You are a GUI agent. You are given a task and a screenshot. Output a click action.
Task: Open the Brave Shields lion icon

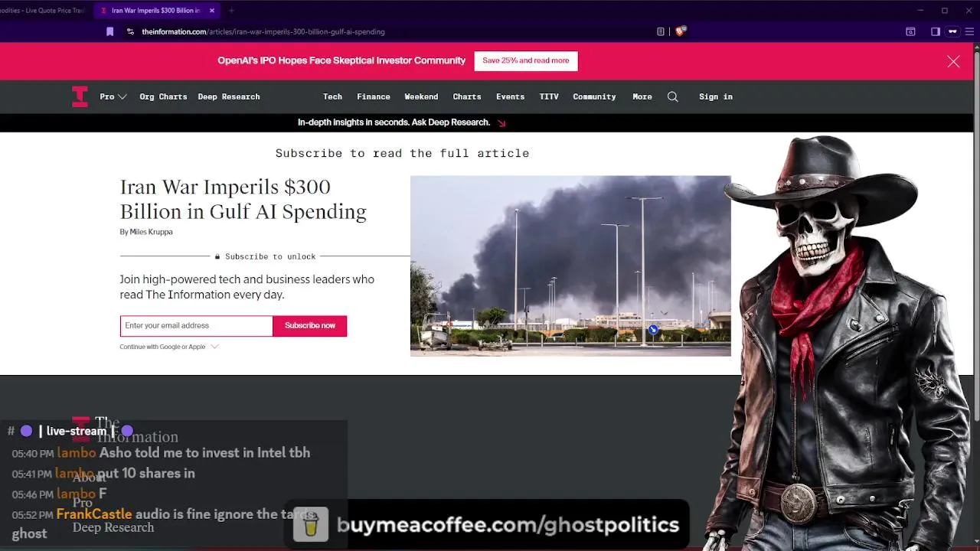680,31
